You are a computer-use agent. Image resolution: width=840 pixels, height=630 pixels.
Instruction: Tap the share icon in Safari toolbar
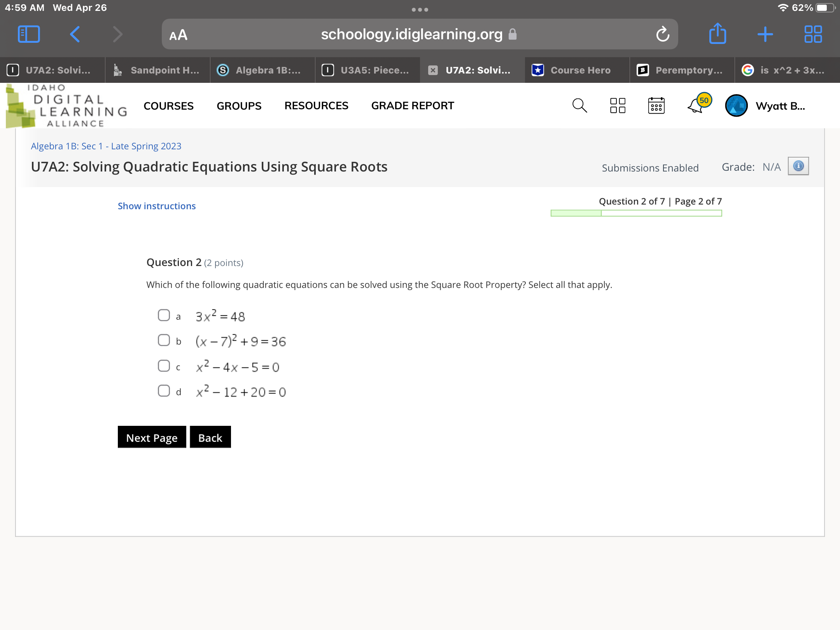click(717, 34)
